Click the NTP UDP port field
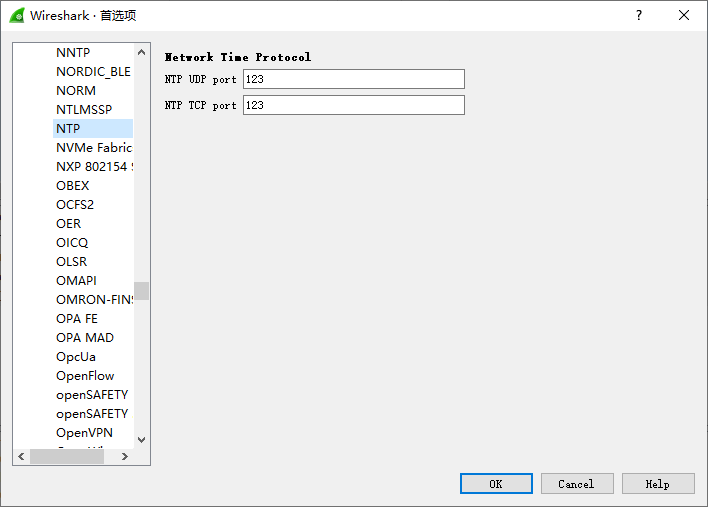 [x=353, y=79]
